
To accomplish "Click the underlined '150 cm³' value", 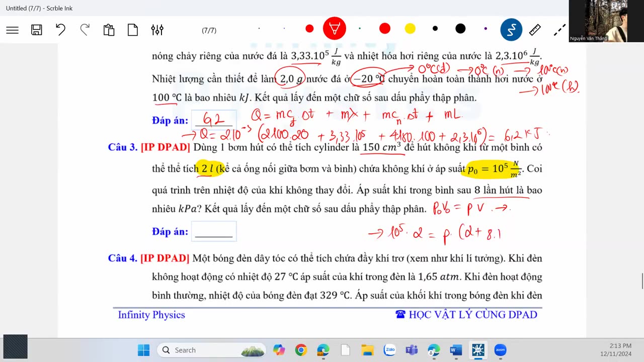I will click(381, 147).
